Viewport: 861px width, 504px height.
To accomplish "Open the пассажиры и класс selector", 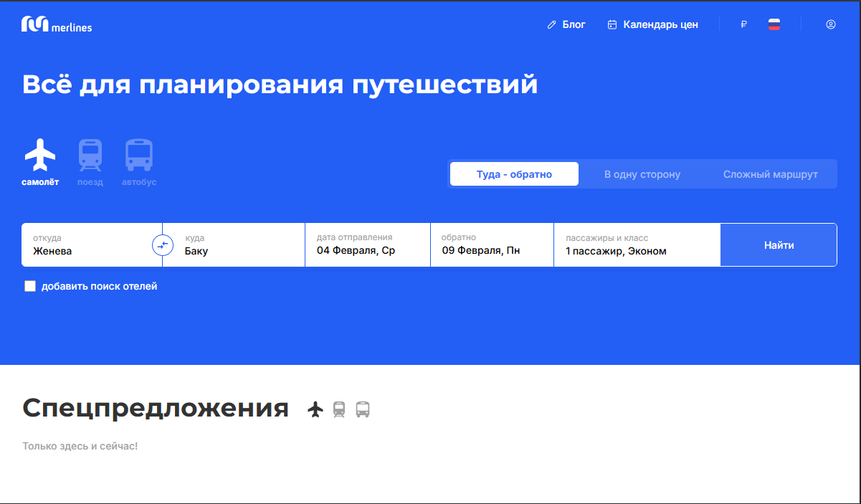I will pyautogui.click(x=637, y=244).
